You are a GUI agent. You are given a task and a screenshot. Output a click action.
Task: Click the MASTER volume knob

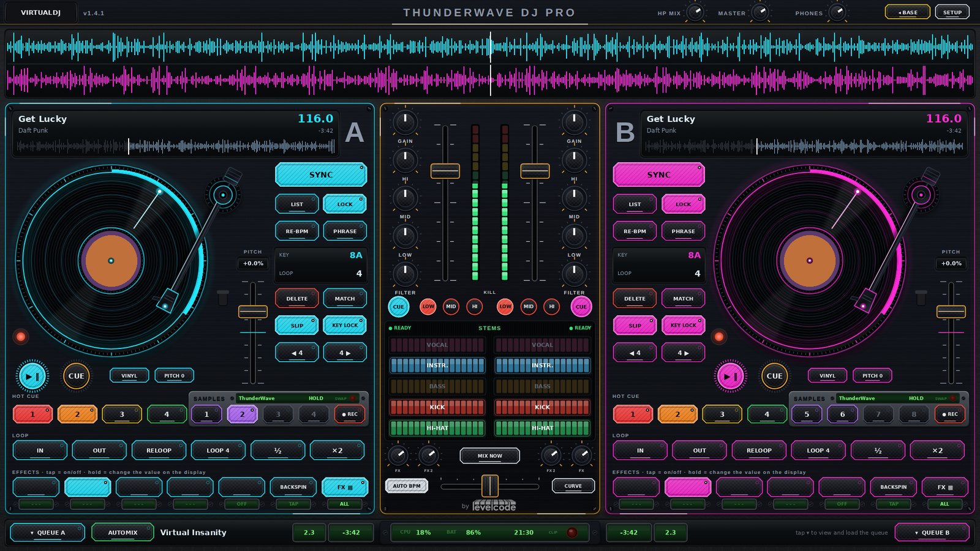[760, 12]
